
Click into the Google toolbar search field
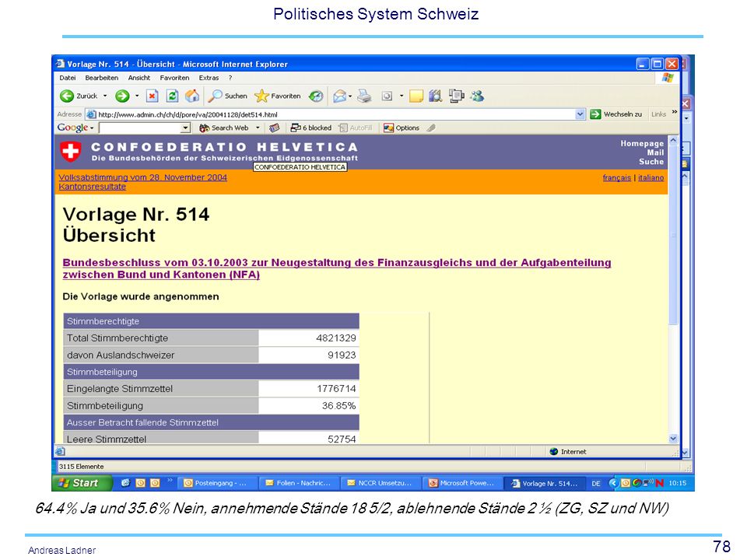point(141,128)
